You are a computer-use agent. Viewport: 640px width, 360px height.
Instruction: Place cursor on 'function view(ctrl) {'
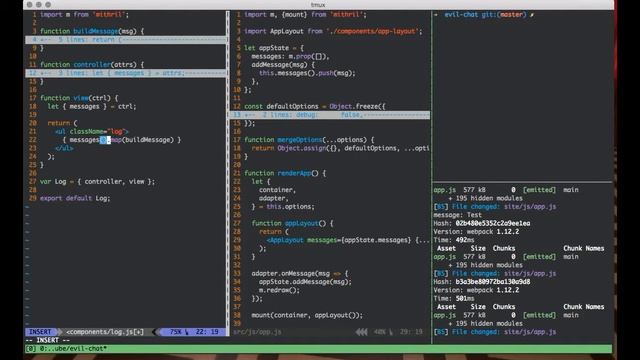click(x=79, y=98)
